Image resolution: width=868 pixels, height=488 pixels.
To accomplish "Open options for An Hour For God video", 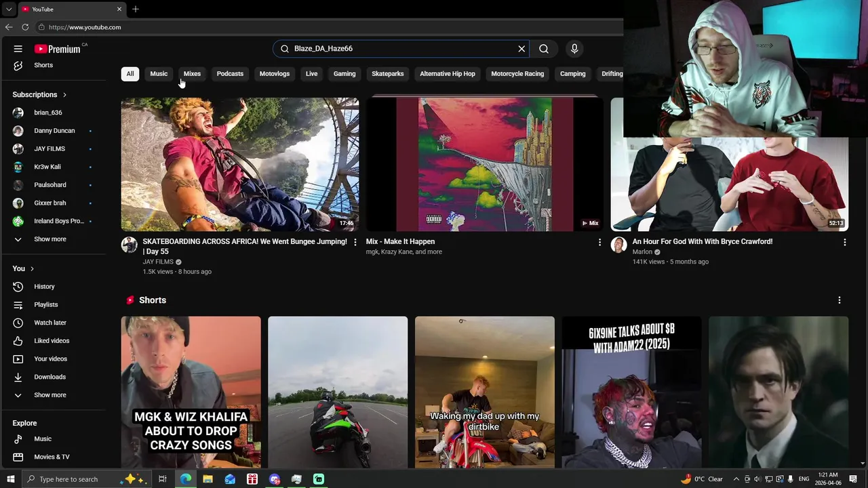I will [x=844, y=242].
